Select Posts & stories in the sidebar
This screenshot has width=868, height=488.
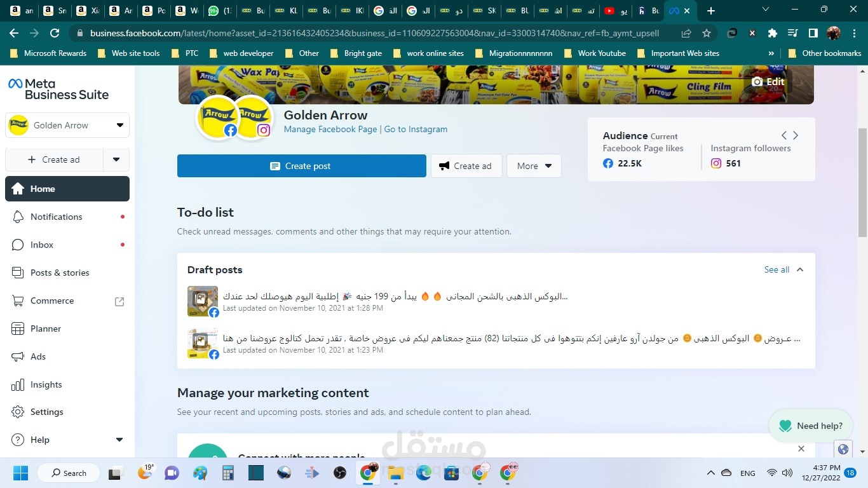[x=60, y=273]
